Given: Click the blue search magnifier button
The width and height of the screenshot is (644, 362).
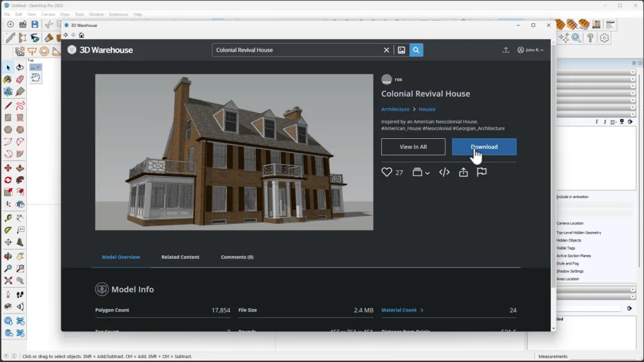Looking at the screenshot, I should (x=416, y=50).
